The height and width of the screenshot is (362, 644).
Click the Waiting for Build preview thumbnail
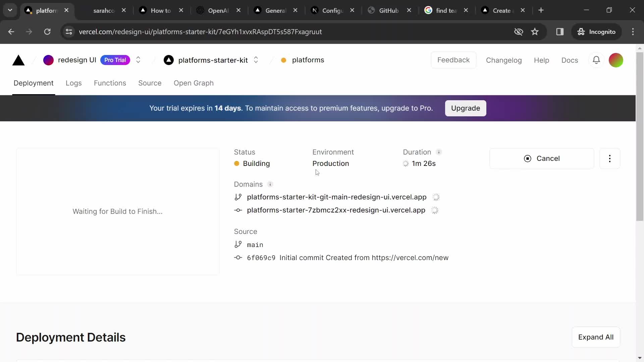[118, 212]
